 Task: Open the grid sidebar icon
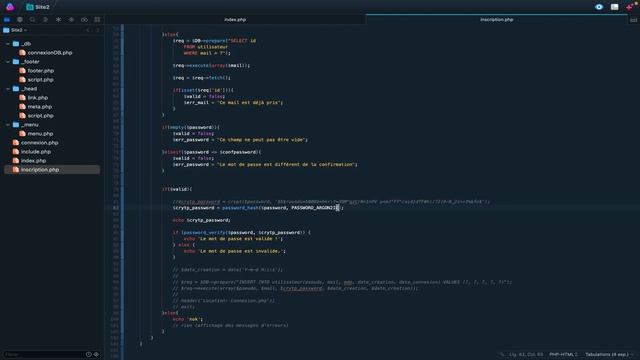tap(97, 20)
